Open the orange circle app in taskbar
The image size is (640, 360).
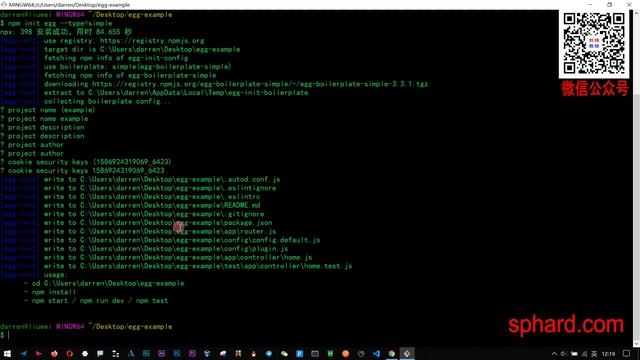coord(346,353)
